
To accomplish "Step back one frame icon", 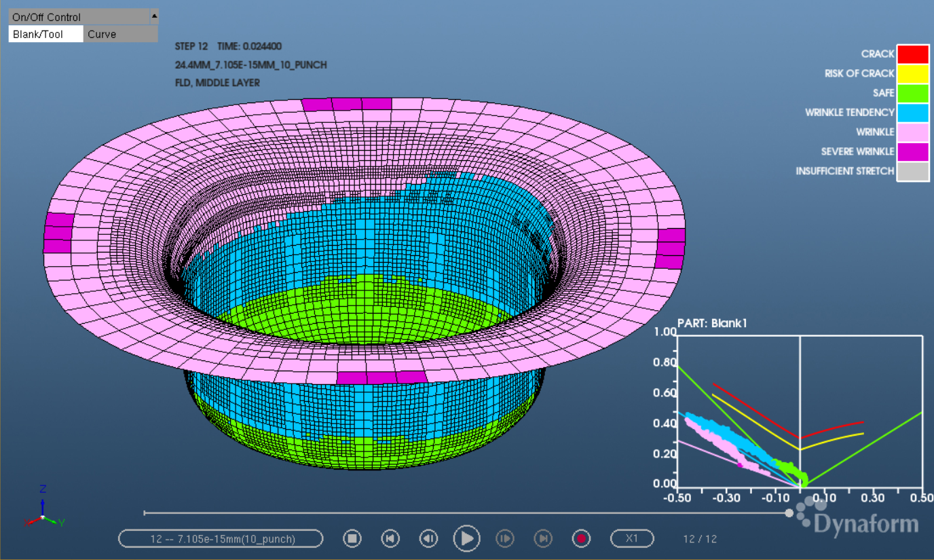I will (x=428, y=539).
